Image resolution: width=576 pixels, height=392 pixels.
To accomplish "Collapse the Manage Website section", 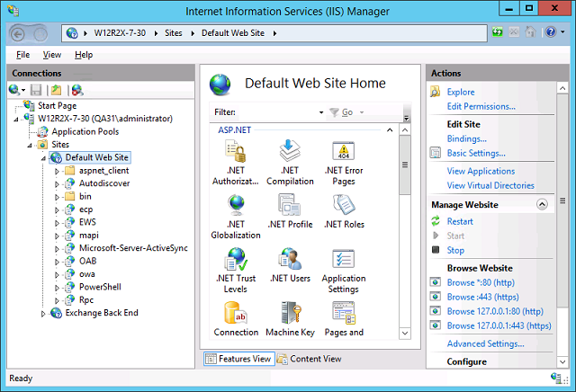I will click(x=542, y=205).
